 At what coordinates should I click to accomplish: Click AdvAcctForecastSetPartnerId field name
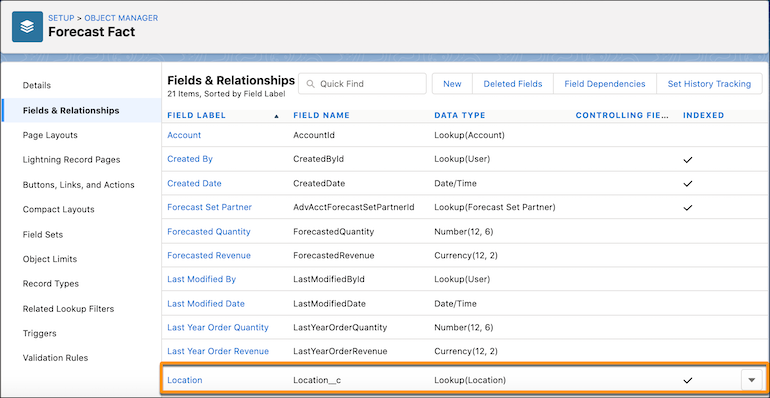click(x=354, y=207)
